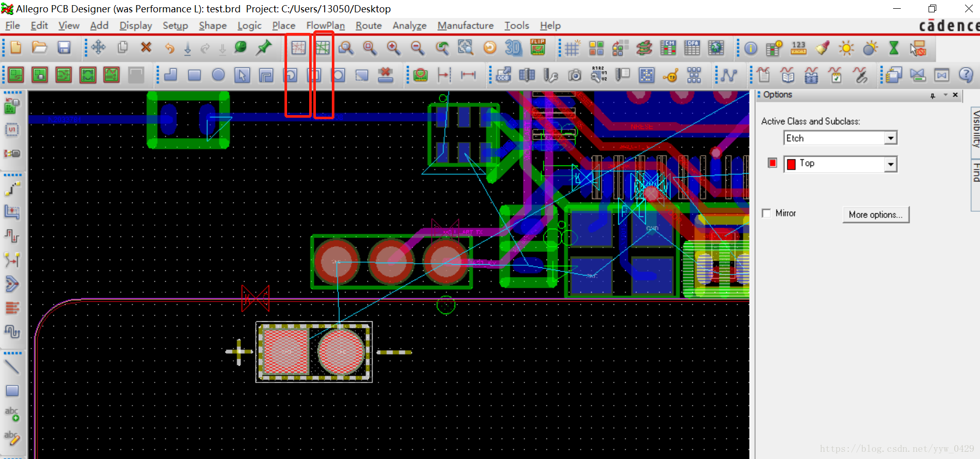This screenshot has width=980, height=459.
Task: Click the Delete red X icon
Action: (x=146, y=48)
